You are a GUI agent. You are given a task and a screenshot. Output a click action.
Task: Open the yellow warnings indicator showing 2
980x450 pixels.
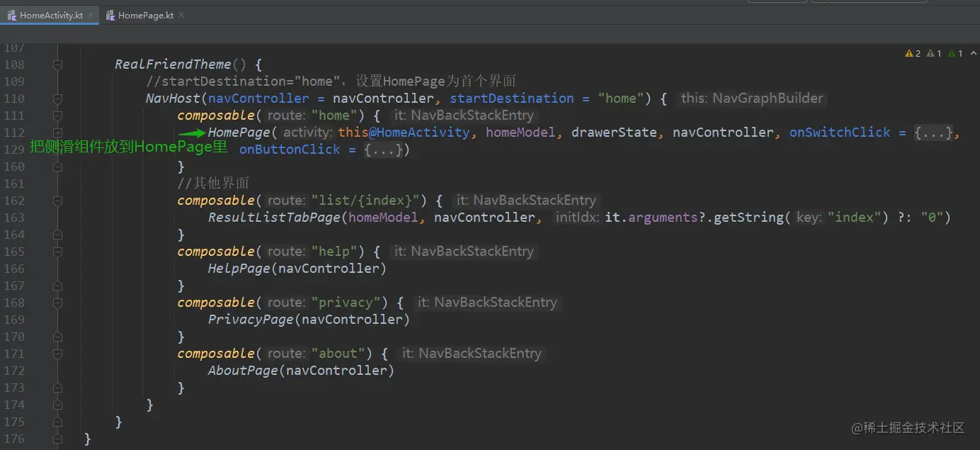(x=913, y=53)
